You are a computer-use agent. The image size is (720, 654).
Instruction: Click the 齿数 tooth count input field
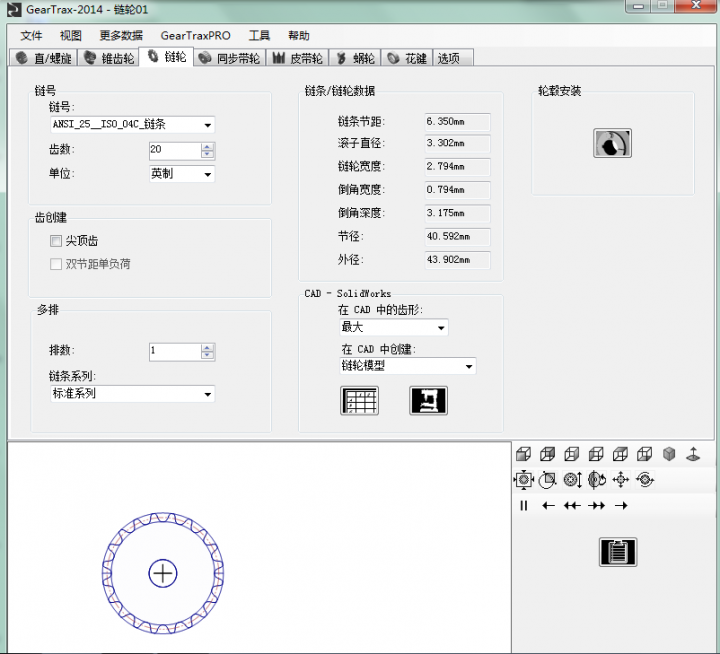[174, 150]
